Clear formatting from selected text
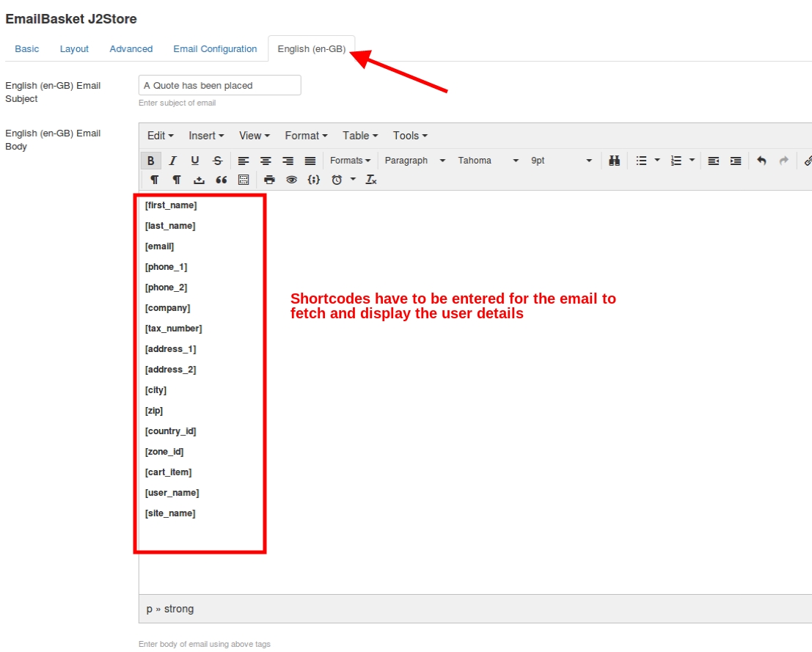The height and width of the screenshot is (652, 812). (371, 180)
